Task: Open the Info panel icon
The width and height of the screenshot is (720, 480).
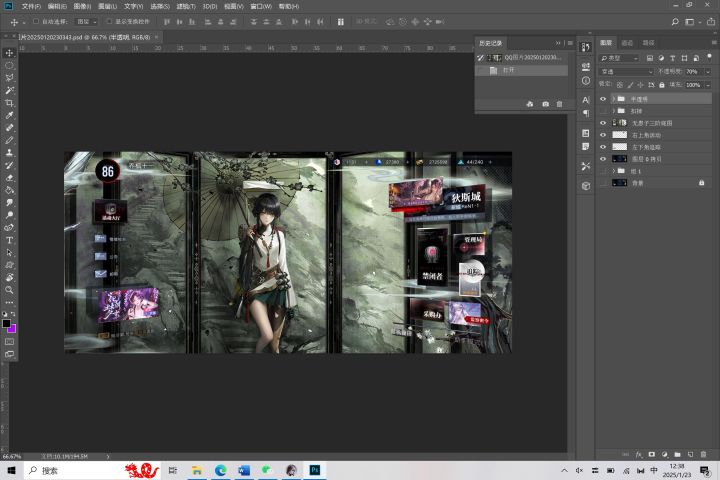Action: pyautogui.click(x=585, y=80)
